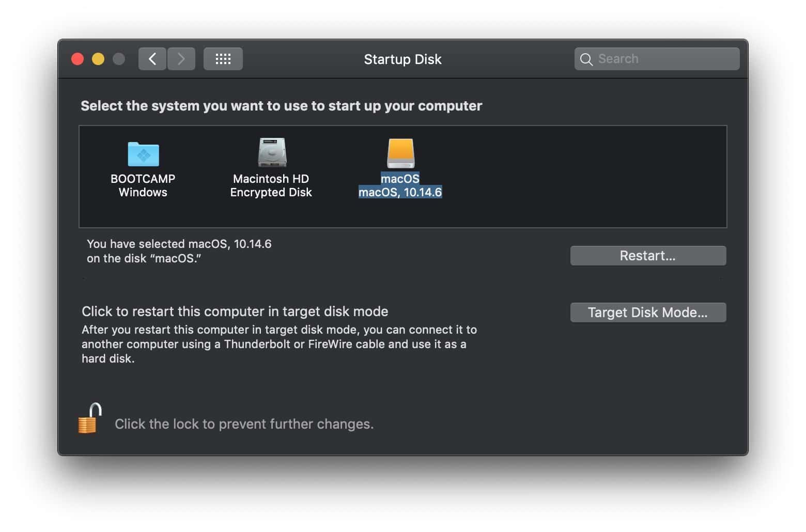This screenshot has width=806, height=532.
Task: Click "Click the lock to prevent further changes" text
Action: [244, 424]
